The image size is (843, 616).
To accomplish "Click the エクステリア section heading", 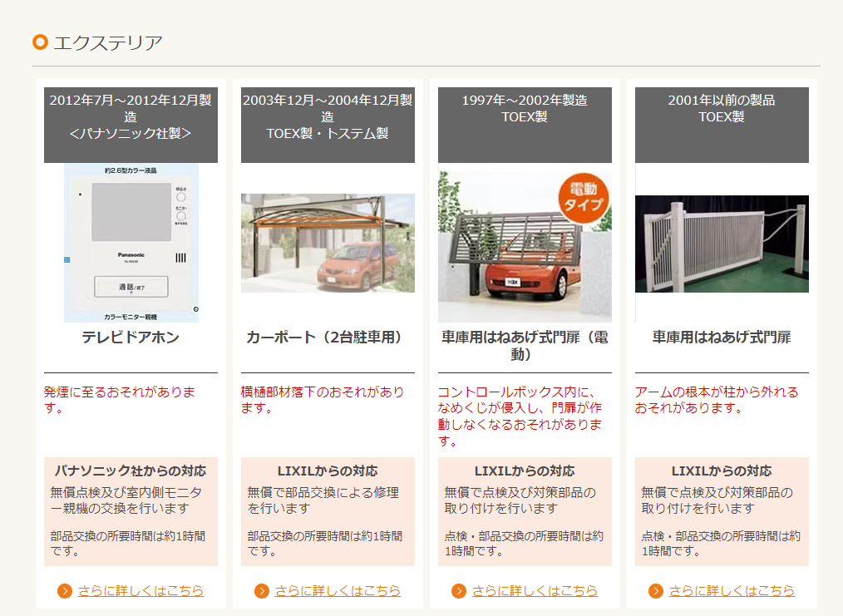I will click(107, 42).
